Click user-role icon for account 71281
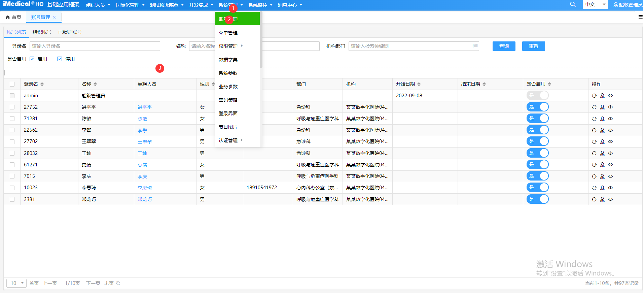This screenshot has height=293, width=644. pyautogui.click(x=602, y=119)
